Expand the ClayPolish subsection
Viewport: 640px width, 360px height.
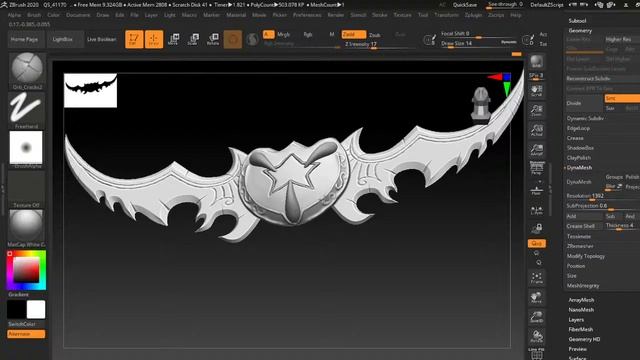pyautogui.click(x=578, y=158)
